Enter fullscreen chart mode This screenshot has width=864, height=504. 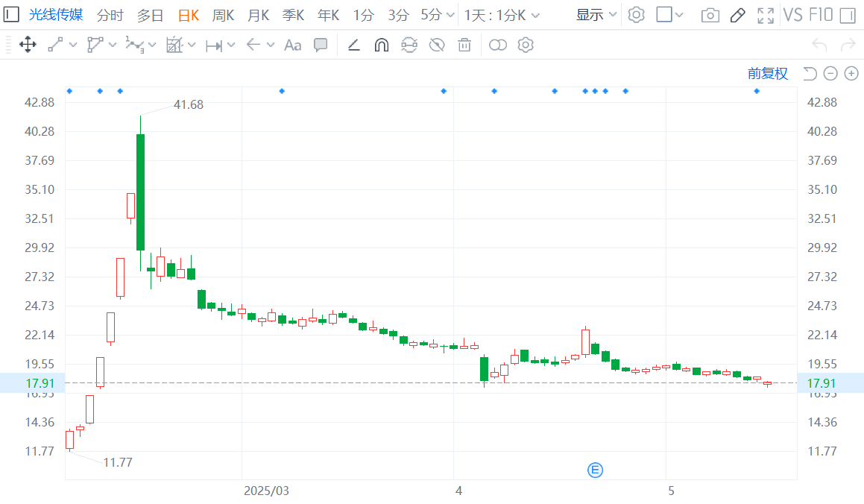(765, 15)
